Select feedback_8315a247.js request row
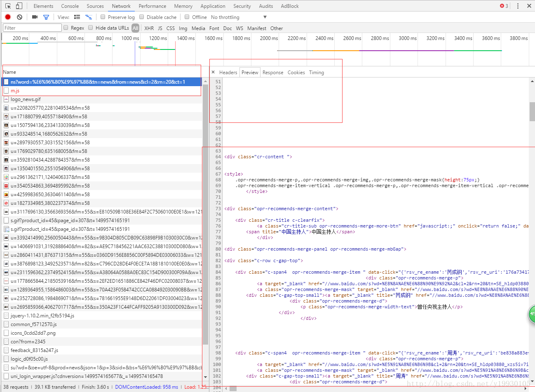 coord(102,350)
